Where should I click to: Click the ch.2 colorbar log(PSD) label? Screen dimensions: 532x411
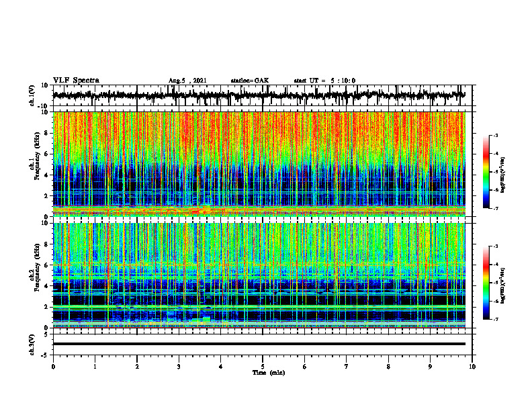click(503, 285)
